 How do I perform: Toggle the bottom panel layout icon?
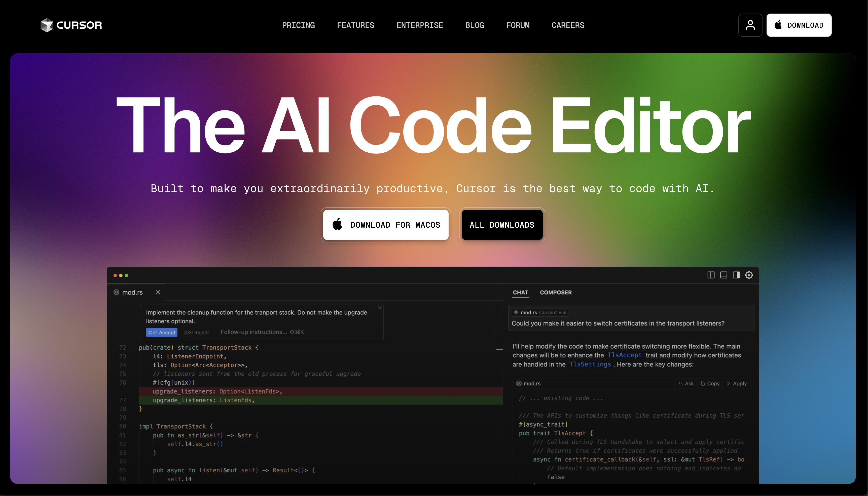(724, 275)
